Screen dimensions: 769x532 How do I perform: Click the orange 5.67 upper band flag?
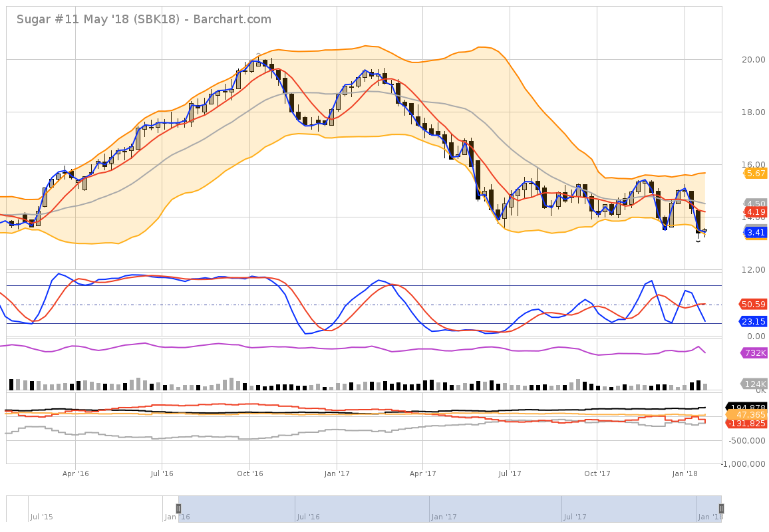755,173
